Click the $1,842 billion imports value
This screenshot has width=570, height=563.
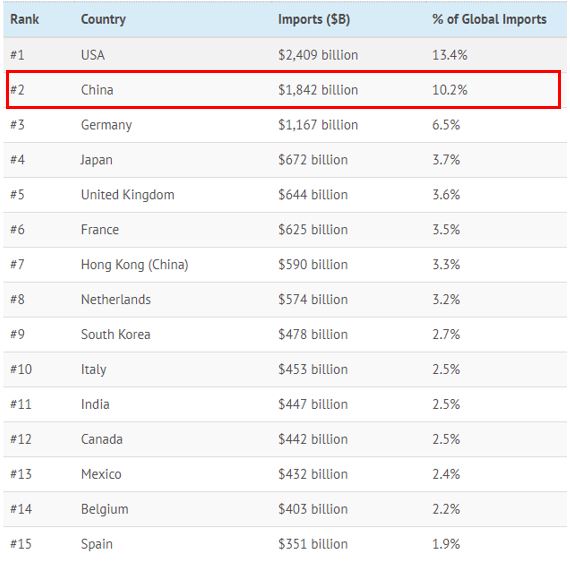318,90
